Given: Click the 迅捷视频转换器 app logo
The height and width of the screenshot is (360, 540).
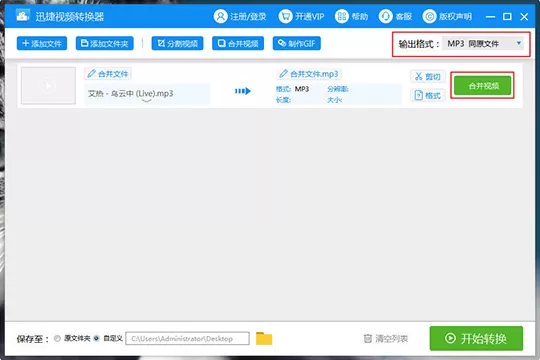Looking at the screenshot, I should [x=22, y=16].
